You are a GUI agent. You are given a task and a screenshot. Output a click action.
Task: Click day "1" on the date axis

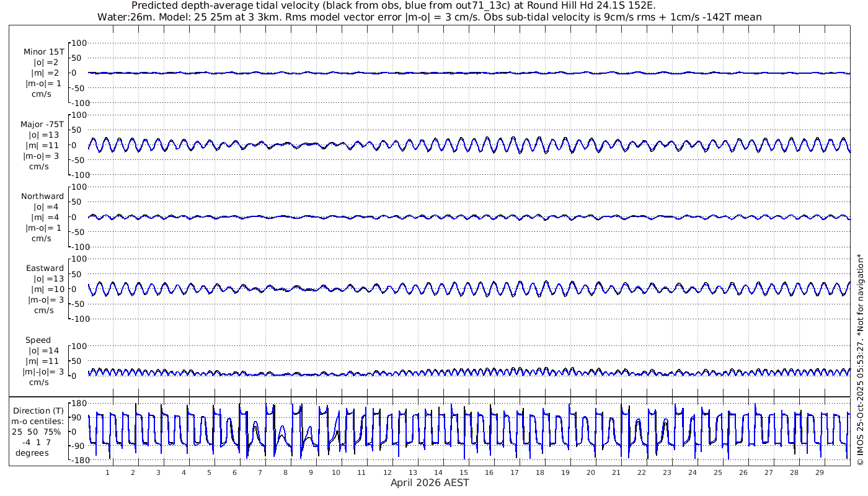pyautogui.click(x=108, y=472)
